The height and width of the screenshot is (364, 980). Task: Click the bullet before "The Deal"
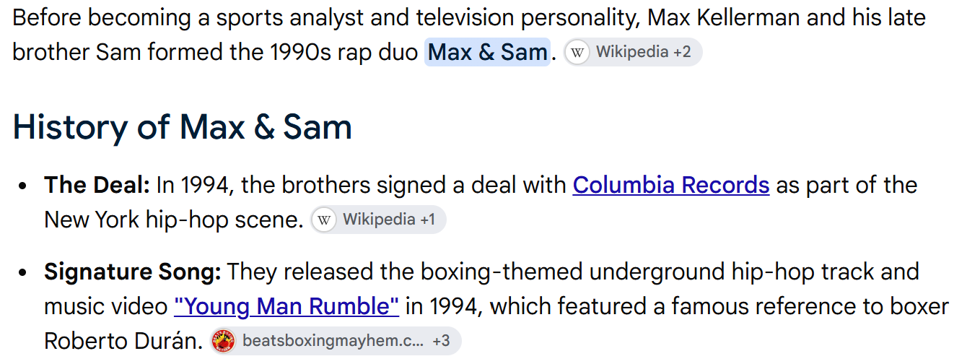pyautogui.click(x=23, y=186)
